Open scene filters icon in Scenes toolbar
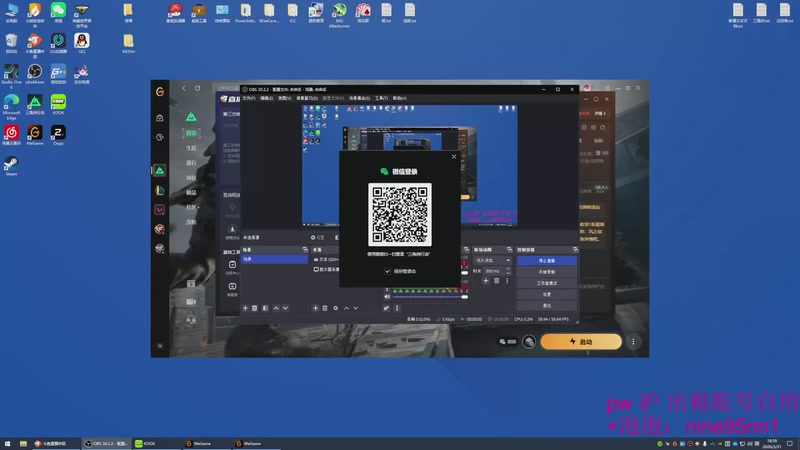Viewport: 800px width, 450px height. point(265,308)
